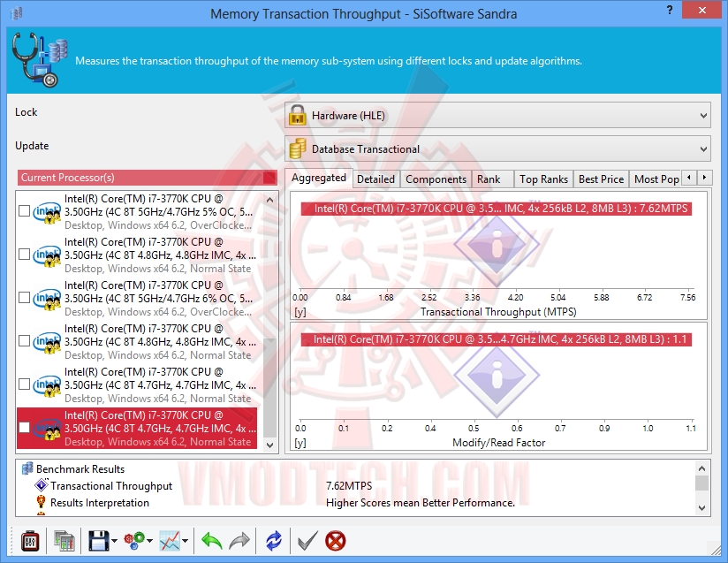Click the Benchmark Results server icon
The height and width of the screenshot is (563, 728).
point(27,468)
